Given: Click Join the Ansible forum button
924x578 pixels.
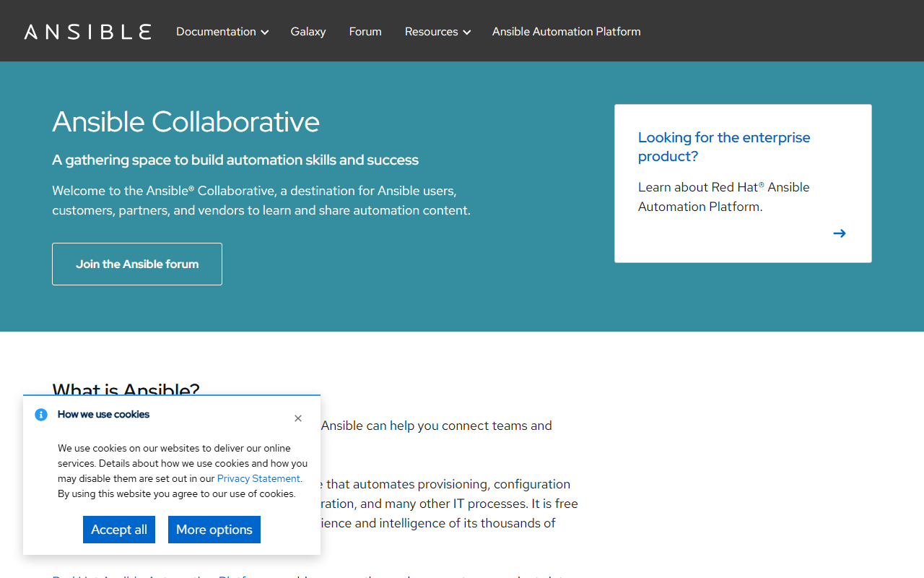Looking at the screenshot, I should (x=137, y=264).
